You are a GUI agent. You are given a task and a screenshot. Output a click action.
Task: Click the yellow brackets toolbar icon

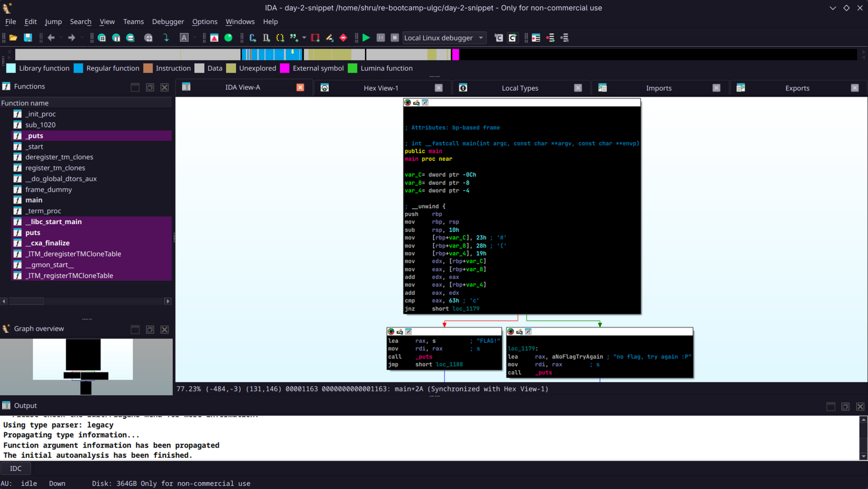pos(280,38)
